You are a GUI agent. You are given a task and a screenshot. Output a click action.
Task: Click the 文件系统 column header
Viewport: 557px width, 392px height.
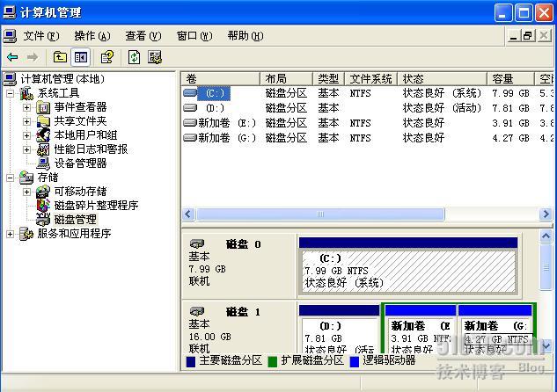370,79
